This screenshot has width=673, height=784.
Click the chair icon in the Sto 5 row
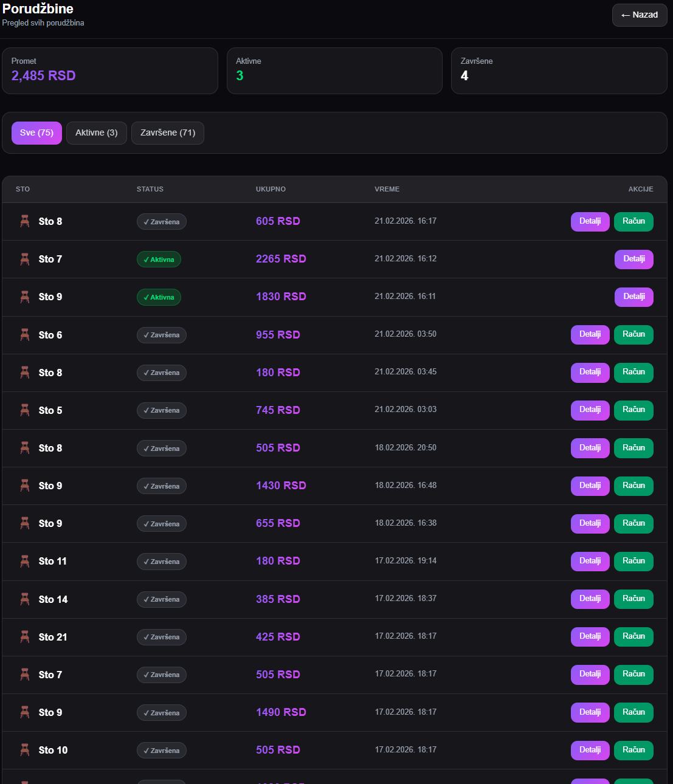pyautogui.click(x=25, y=410)
